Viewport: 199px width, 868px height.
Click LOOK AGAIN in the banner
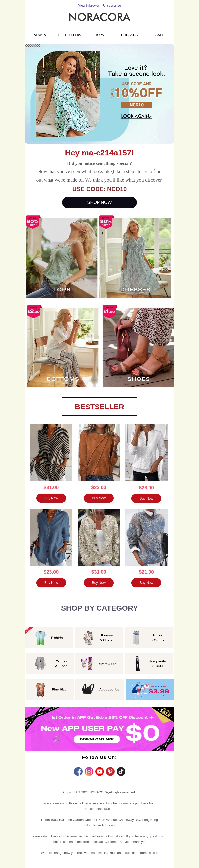pyautogui.click(x=136, y=116)
